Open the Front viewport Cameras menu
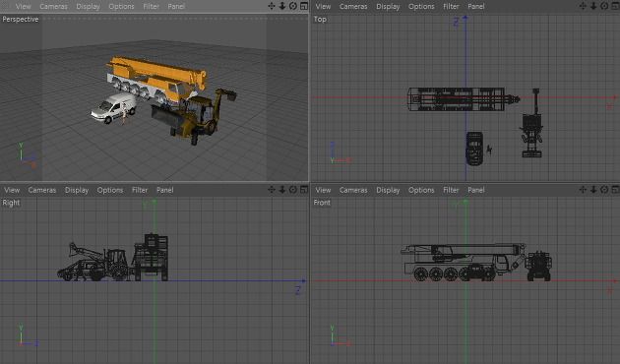This screenshot has height=364, width=620. click(353, 190)
